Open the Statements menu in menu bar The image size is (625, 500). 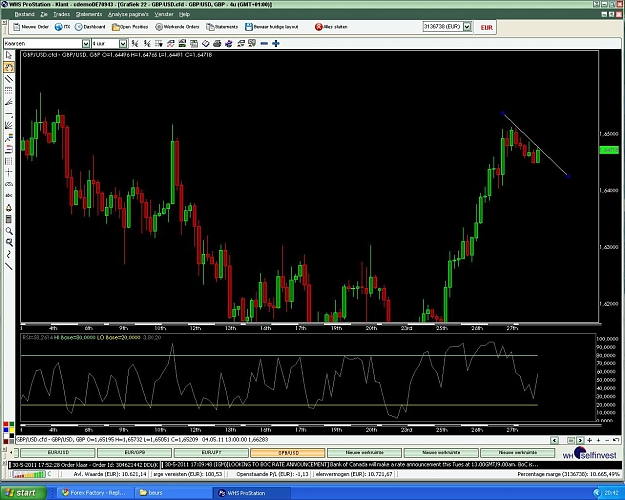tap(89, 14)
